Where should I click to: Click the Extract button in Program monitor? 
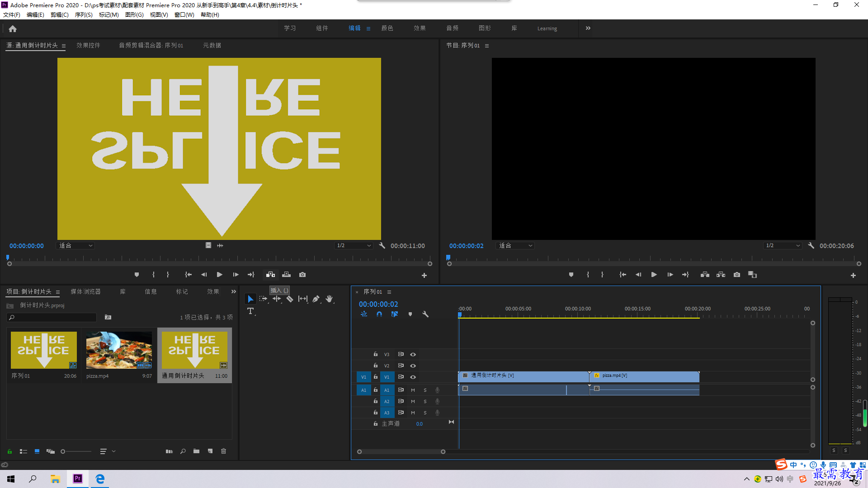pyautogui.click(x=721, y=275)
